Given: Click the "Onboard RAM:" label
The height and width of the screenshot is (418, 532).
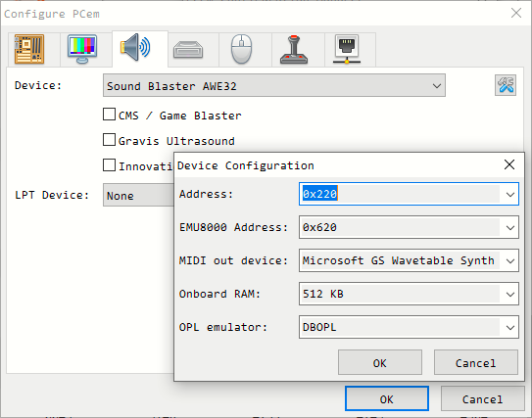Looking at the screenshot, I should pos(219,294).
